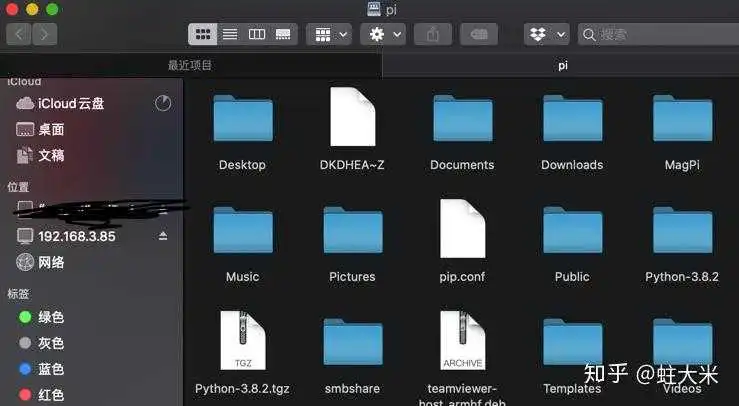
Task: Select the Documents folder icon
Action: 463,118
